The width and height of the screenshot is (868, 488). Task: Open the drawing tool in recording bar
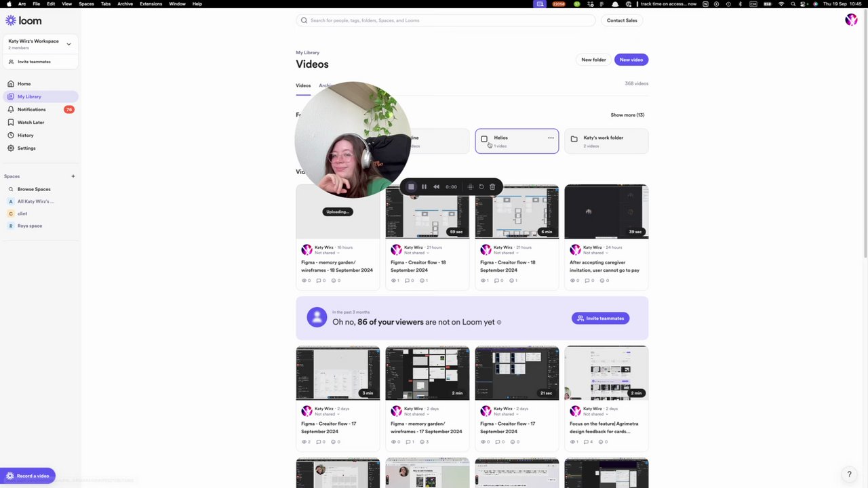[x=470, y=186]
